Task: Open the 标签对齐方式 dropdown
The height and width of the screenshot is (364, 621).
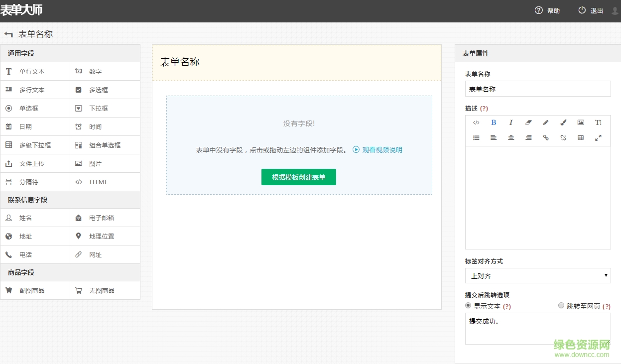Action: pos(537,275)
